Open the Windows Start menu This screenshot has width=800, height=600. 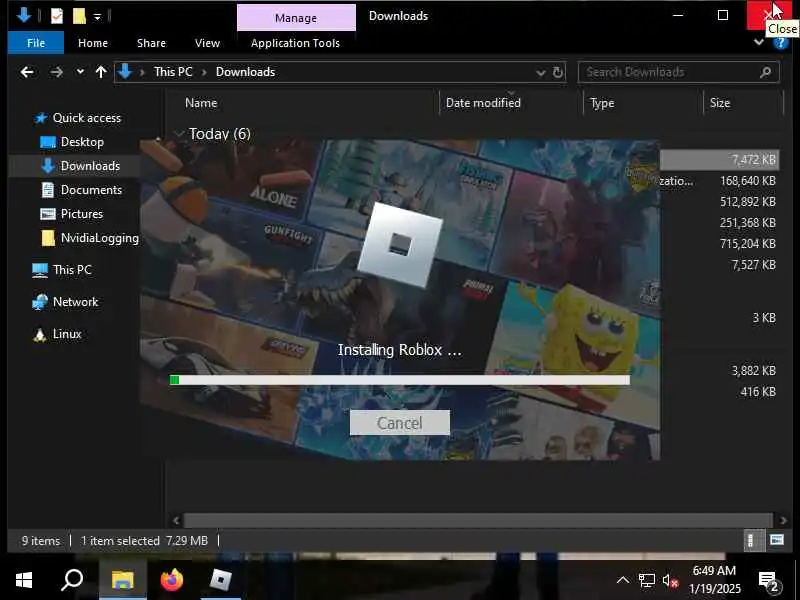[23, 580]
